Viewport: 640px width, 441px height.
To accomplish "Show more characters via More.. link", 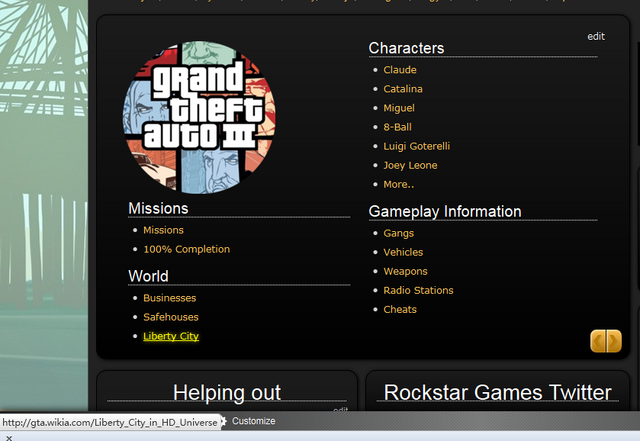I will tap(398, 185).
